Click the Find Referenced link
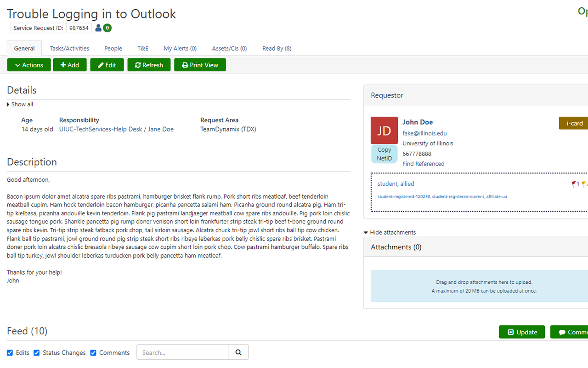Viewport: 588px width, 368px height. pos(424,164)
